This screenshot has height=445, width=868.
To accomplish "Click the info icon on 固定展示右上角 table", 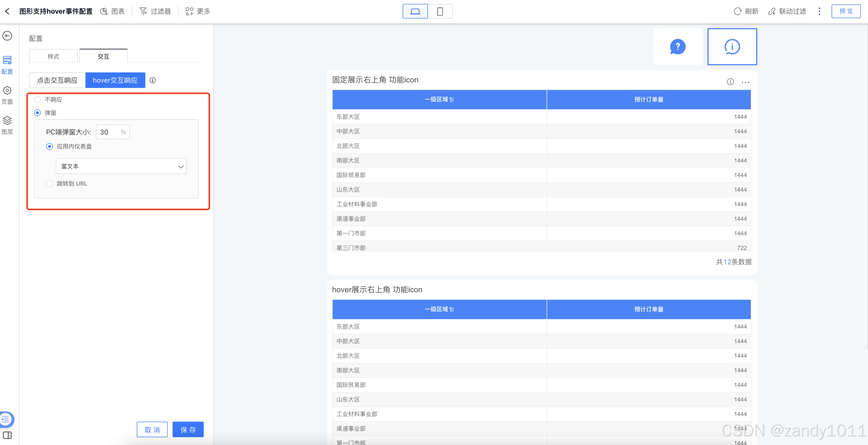I will click(730, 82).
